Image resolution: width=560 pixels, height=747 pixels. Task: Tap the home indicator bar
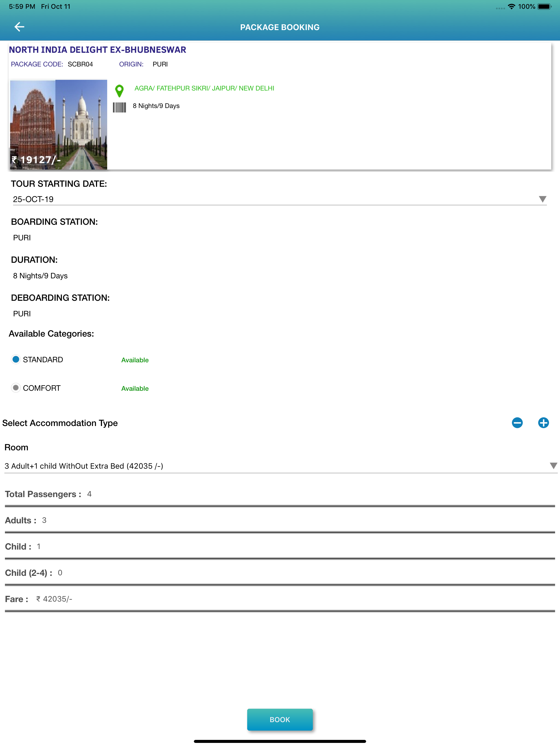[x=280, y=741]
